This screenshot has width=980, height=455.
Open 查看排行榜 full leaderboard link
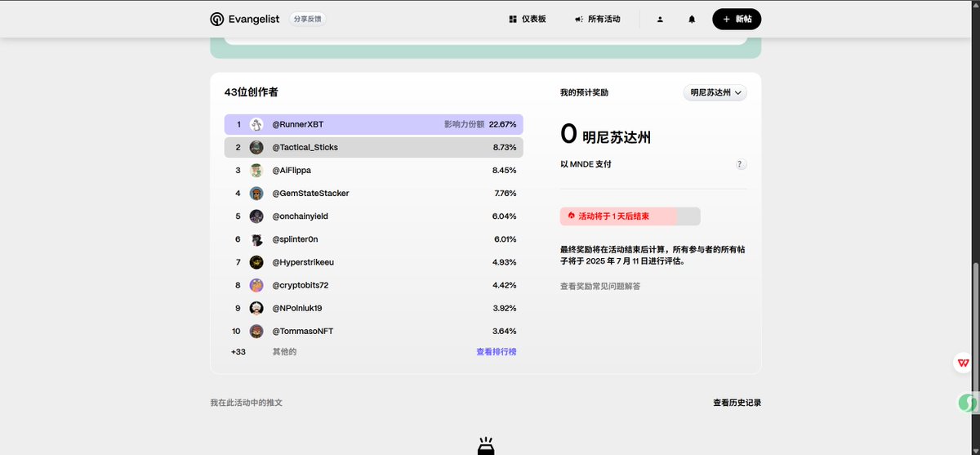(497, 351)
